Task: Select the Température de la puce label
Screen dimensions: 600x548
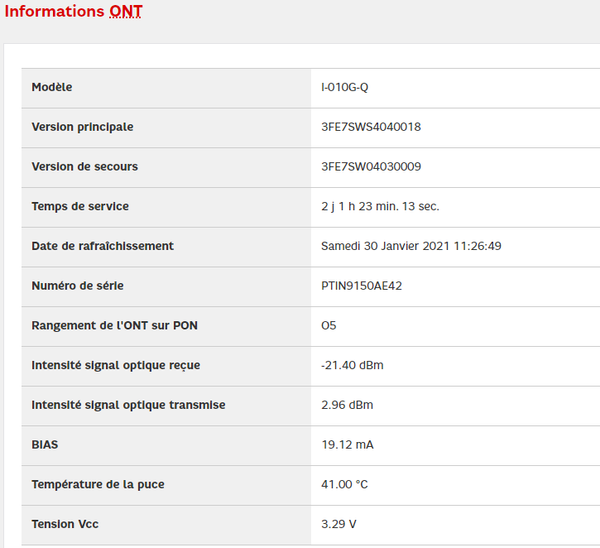Action: [x=98, y=485]
